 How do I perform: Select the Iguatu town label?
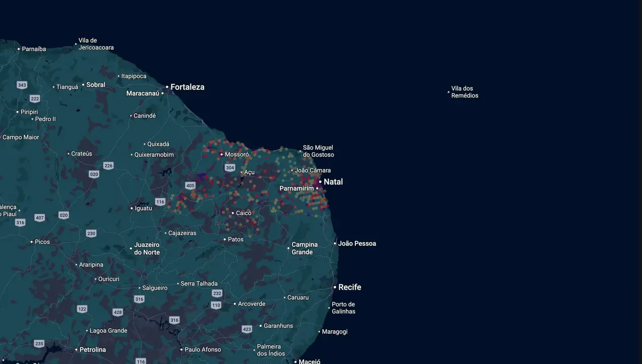(x=144, y=208)
